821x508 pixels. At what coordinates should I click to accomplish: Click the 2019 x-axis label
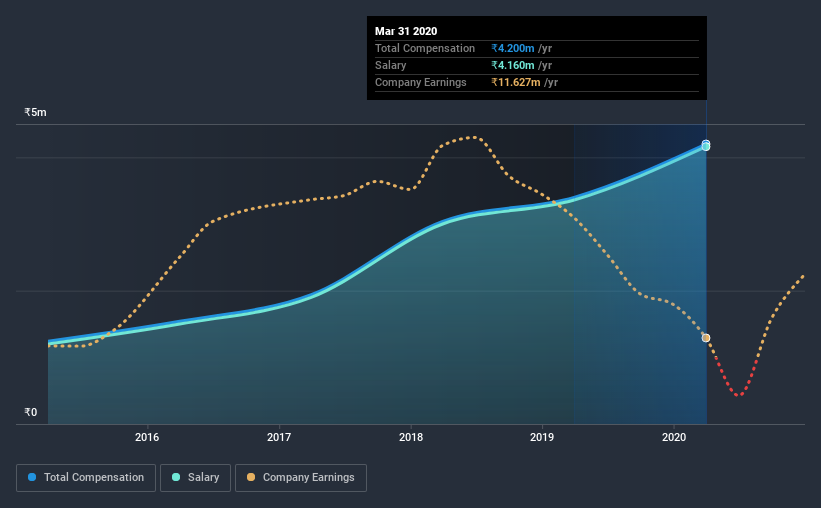coord(542,437)
